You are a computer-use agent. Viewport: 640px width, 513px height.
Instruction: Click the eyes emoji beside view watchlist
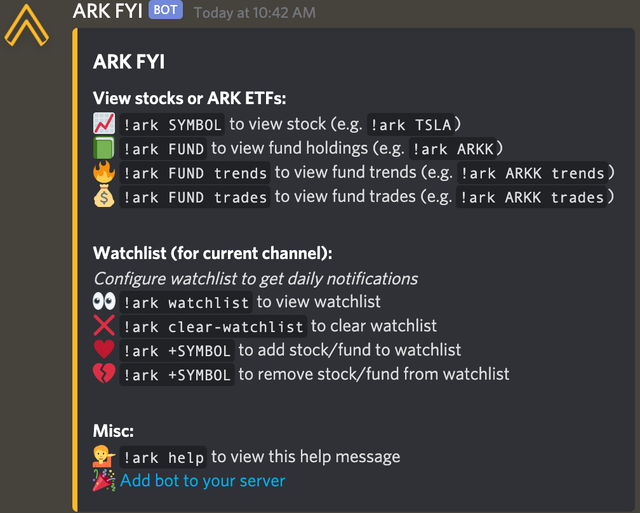coord(104,302)
